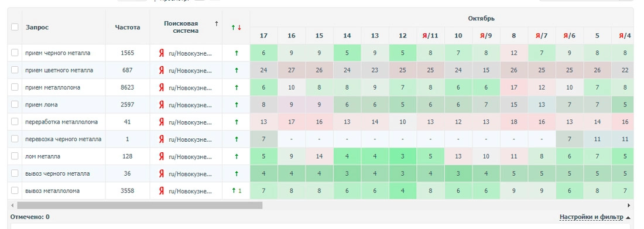Click sort arrow beside 'Поисковая система' header
The height and width of the screenshot is (229, 644).
217,24
